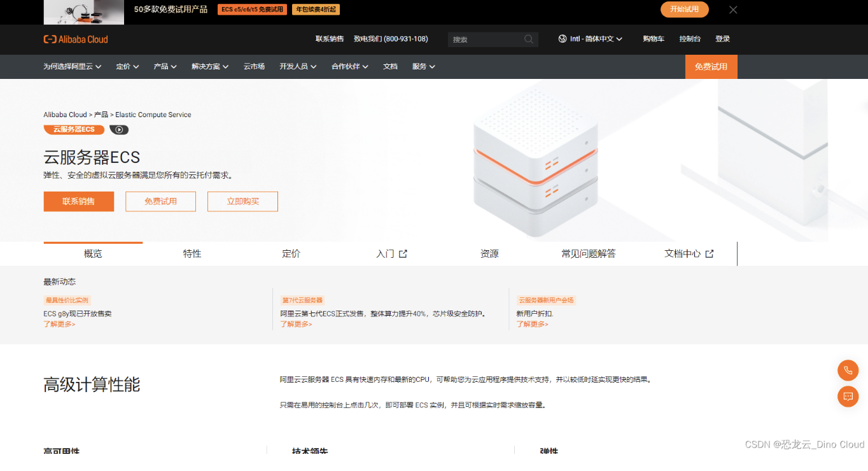This screenshot has height=471, width=868.
Task: Open the 控制台 link
Action: (690, 39)
